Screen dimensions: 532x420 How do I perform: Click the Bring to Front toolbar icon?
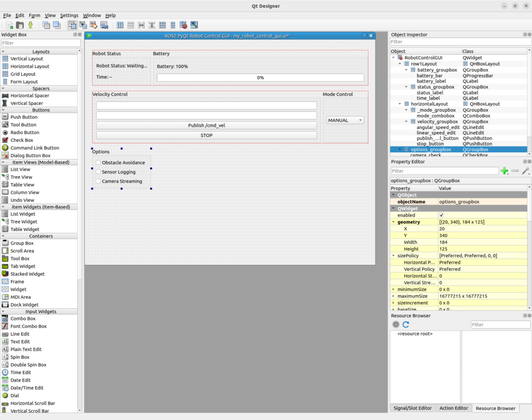click(x=57, y=25)
